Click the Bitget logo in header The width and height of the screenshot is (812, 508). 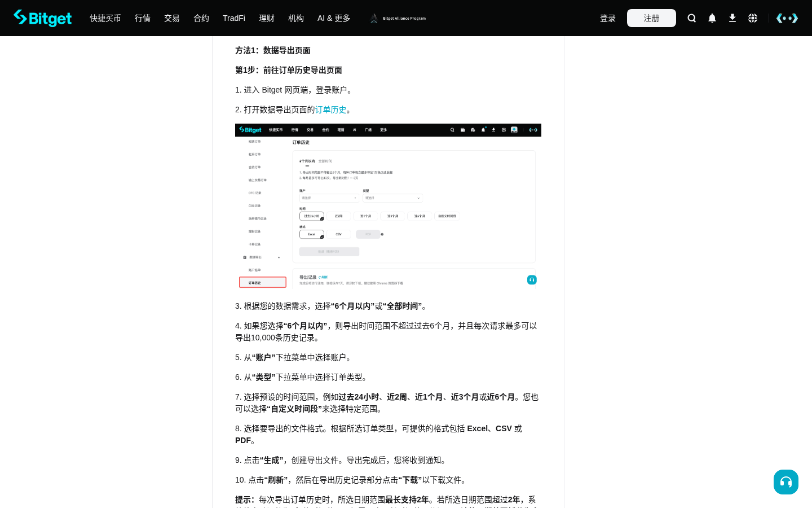43,18
